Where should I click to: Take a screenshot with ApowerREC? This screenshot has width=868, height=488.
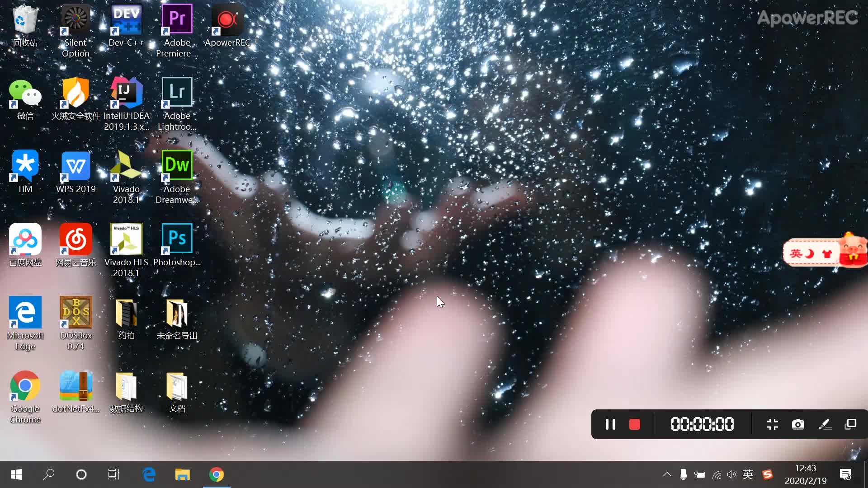pyautogui.click(x=798, y=424)
